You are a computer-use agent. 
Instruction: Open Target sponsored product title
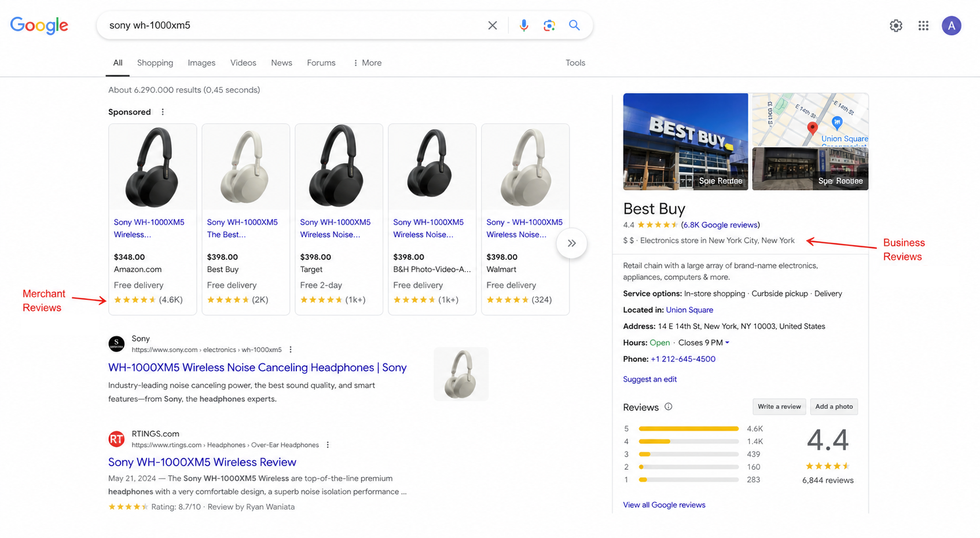pyautogui.click(x=335, y=228)
